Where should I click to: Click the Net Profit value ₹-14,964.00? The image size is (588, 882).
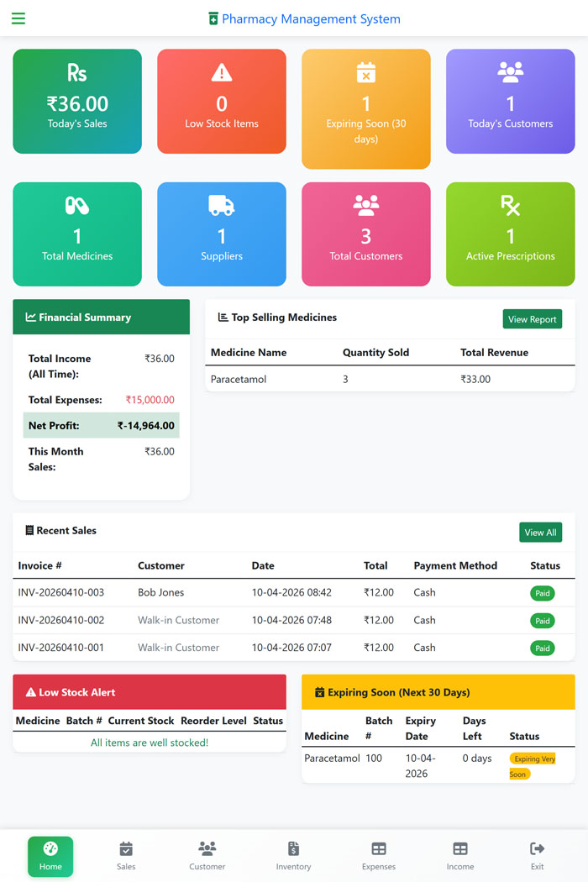tap(145, 426)
